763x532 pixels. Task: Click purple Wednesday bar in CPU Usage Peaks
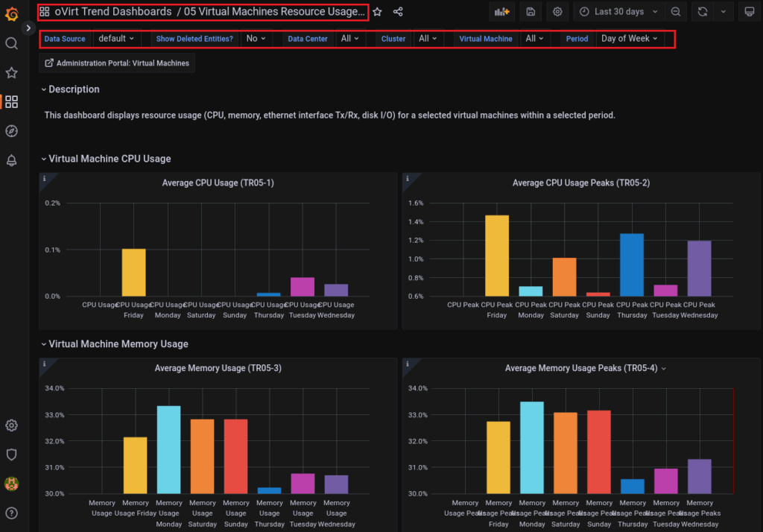[699, 269]
